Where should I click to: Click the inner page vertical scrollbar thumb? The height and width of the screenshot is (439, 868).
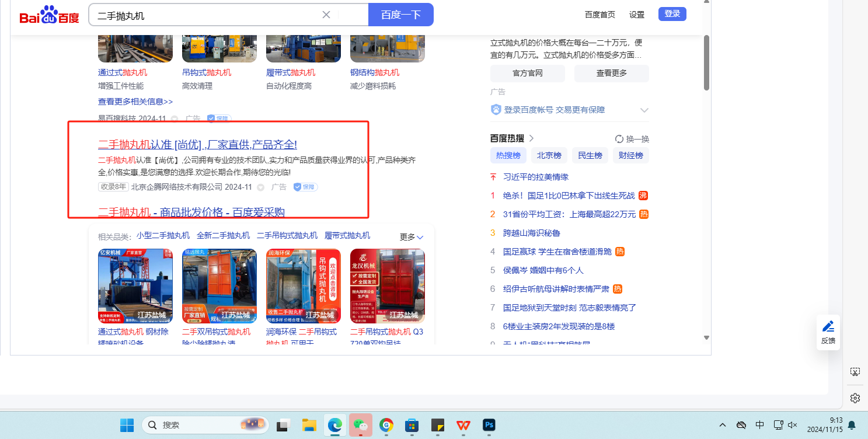point(706,63)
